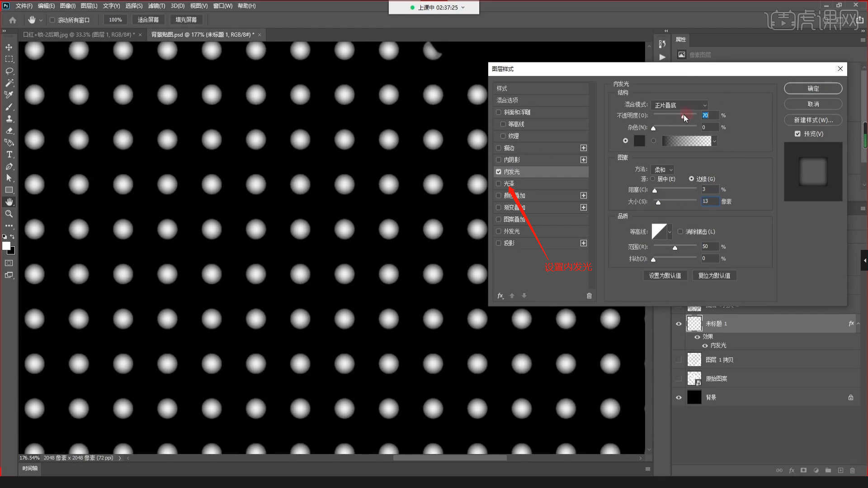Viewport: 868px width, 488px height.
Task: Open the 文件(F) menu
Action: click(24, 6)
